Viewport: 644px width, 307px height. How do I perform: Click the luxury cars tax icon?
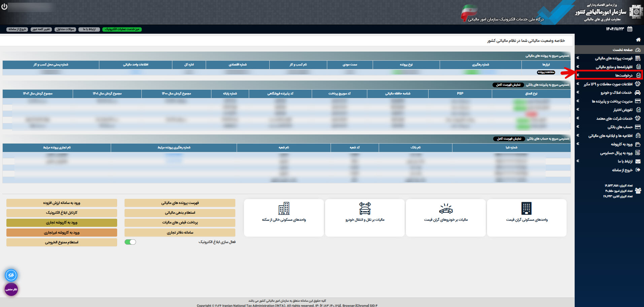pos(446,209)
